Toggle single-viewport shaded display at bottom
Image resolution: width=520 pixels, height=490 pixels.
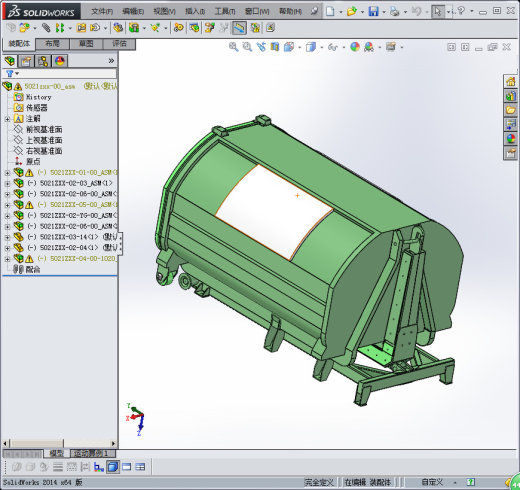point(113,467)
